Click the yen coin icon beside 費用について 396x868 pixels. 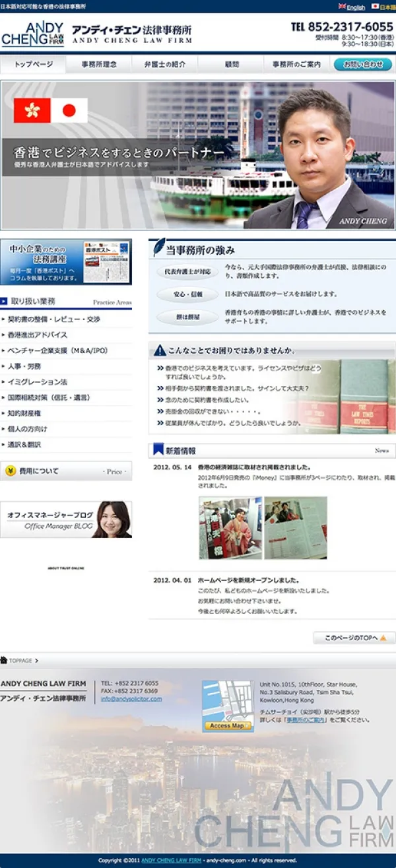11,471
